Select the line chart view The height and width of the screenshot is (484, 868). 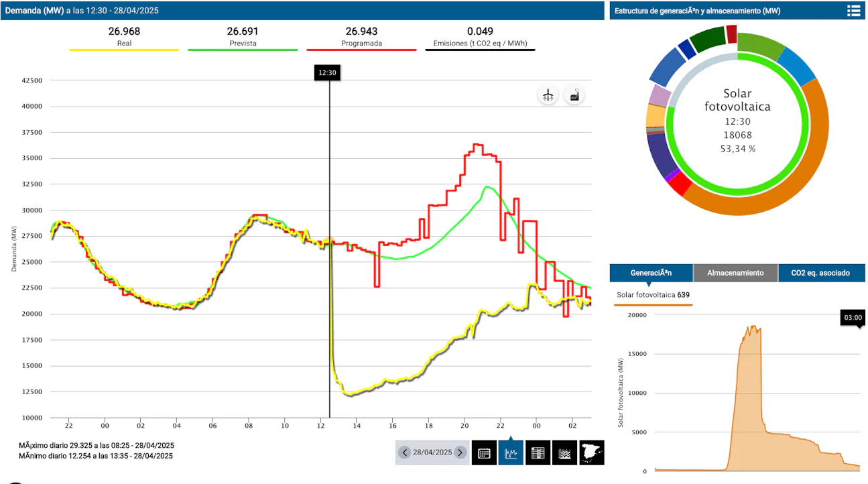coord(511,452)
